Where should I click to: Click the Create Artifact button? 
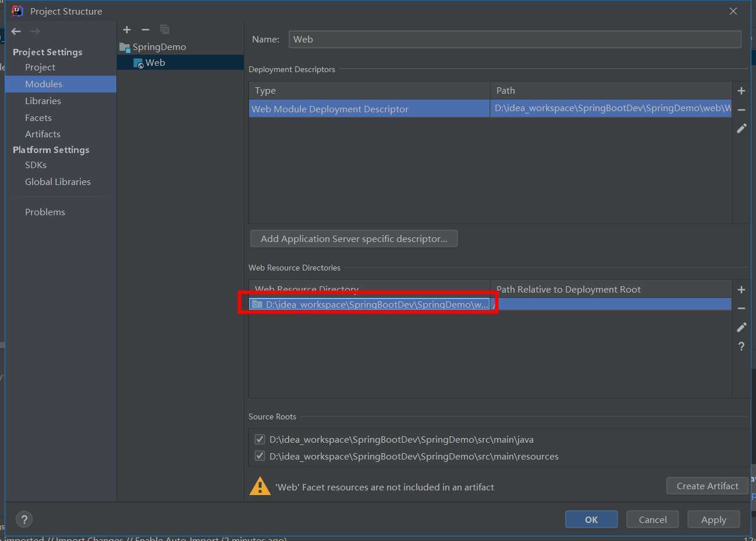(707, 486)
